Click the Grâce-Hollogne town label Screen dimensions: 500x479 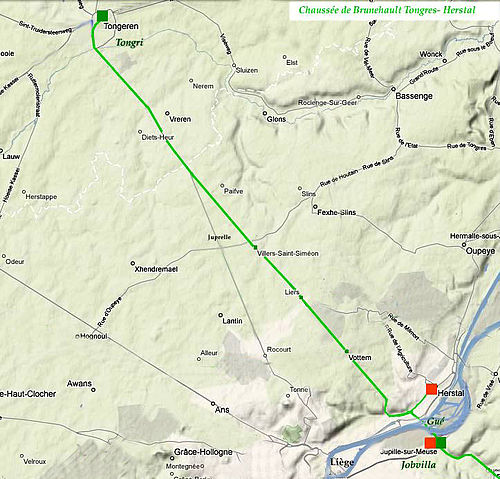(x=203, y=452)
